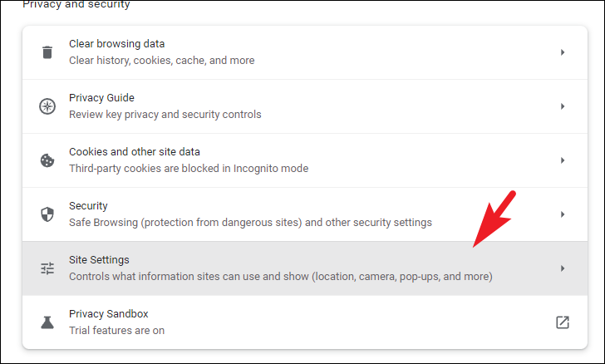Open Site Settings
The height and width of the screenshot is (364, 605).
[305, 268]
